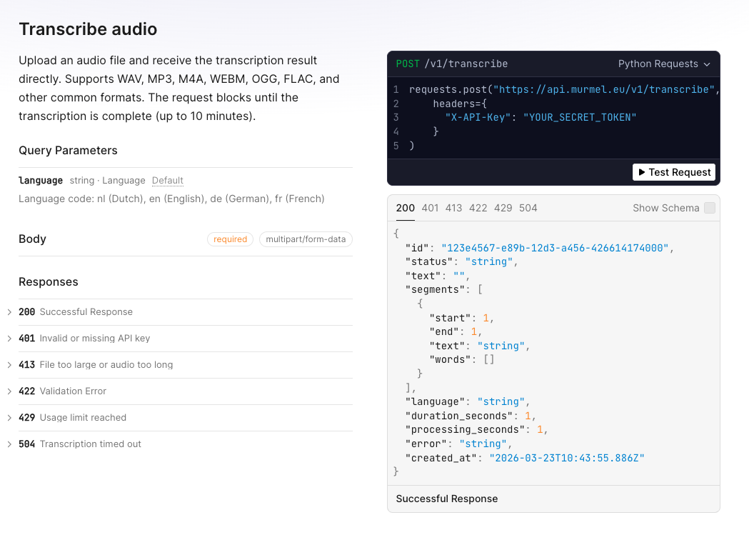Viewport: 749px width, 560px height.
Task: Toggle the Show Schema checkbox
Action: click(x=710, y=208)
